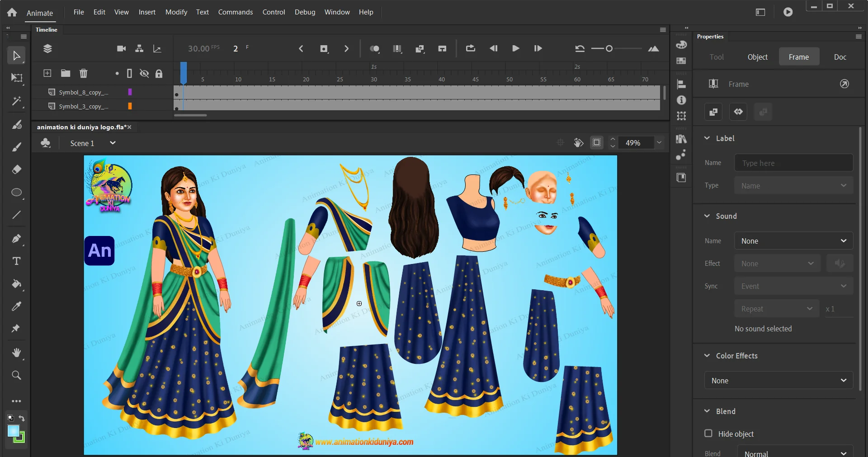Open the Sound Name dropdown
Screen dimensions: 868x457
click(x=793, y=241)
